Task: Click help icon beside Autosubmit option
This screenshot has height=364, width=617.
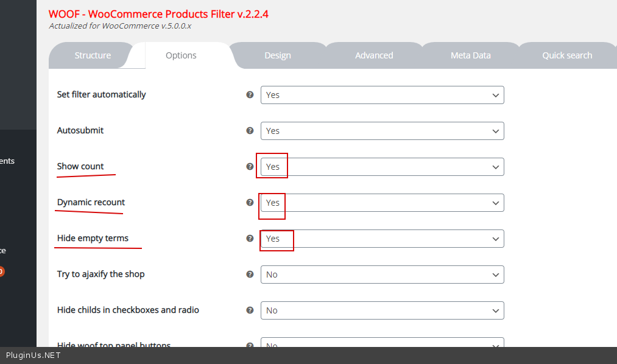Action: point(250,131)
